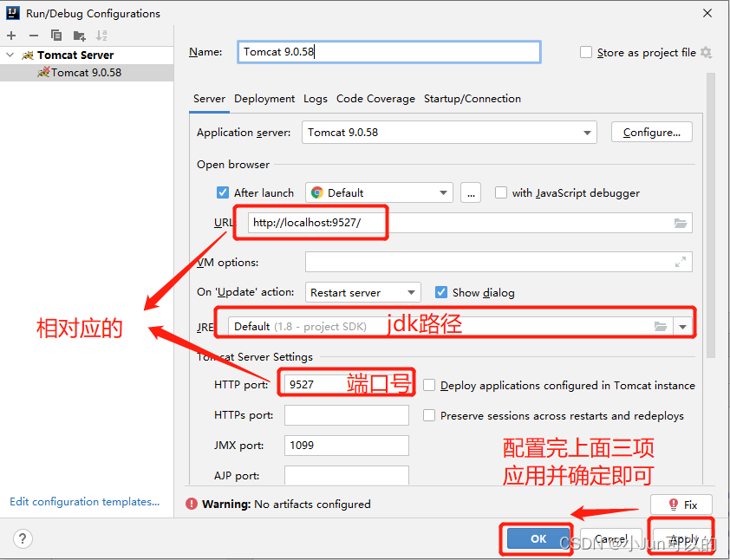Toggle Store as project file checkbox
The height and width of the screenshot is (560, 730).
(x=586, y=52)
